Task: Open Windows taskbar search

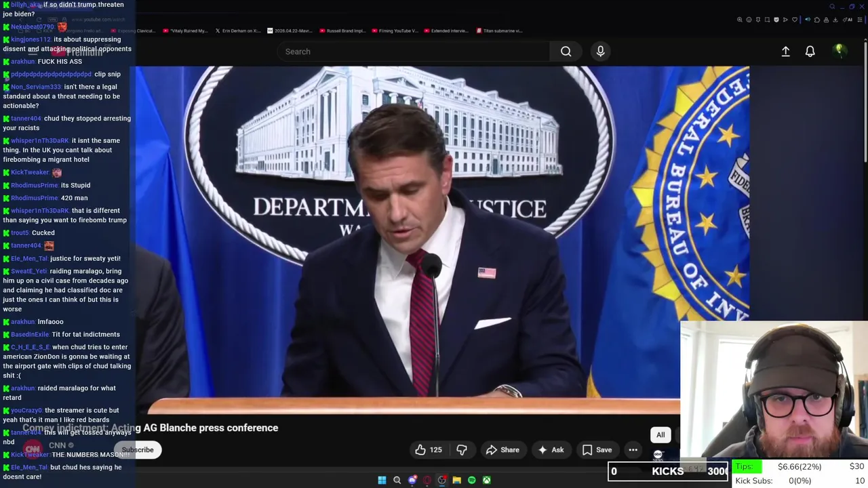Action: click(x=397, y=480)
